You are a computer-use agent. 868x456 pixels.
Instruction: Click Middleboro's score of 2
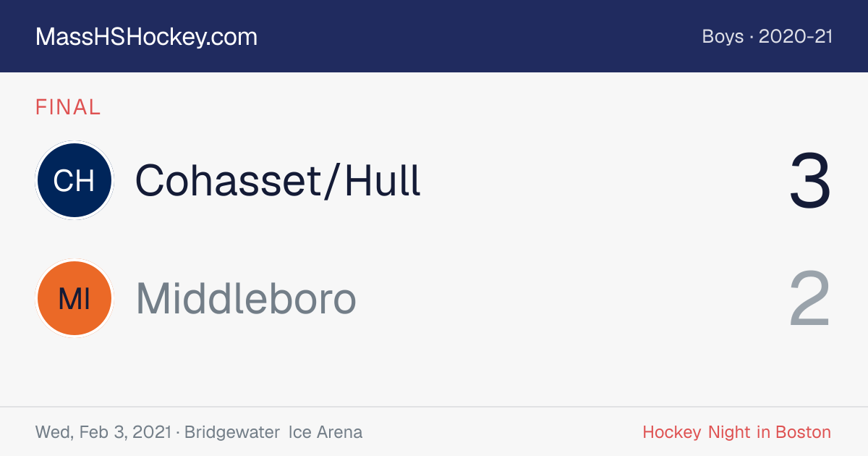[x=810, y=299]
